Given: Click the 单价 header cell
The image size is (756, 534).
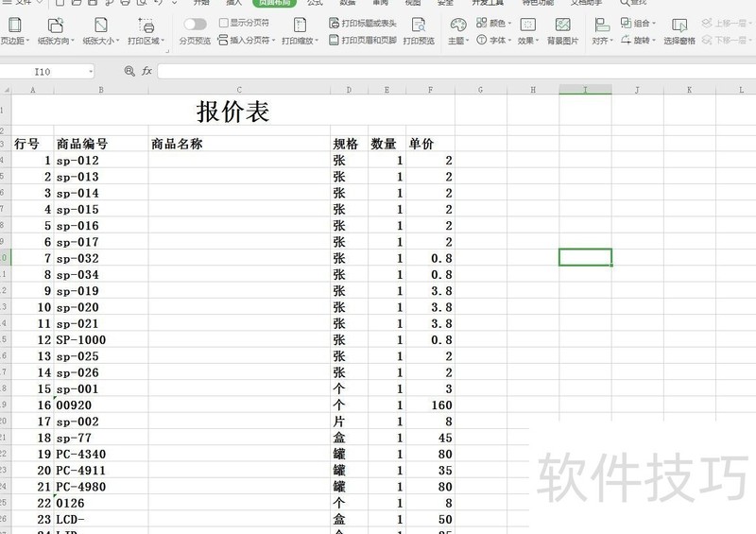Looking at the screenshot, I should point(431,144).
